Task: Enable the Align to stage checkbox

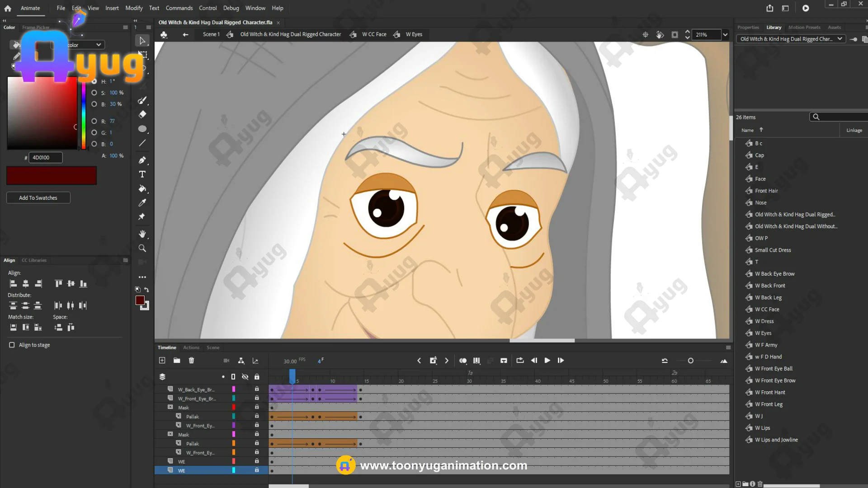Action: [x=12, y=345]
